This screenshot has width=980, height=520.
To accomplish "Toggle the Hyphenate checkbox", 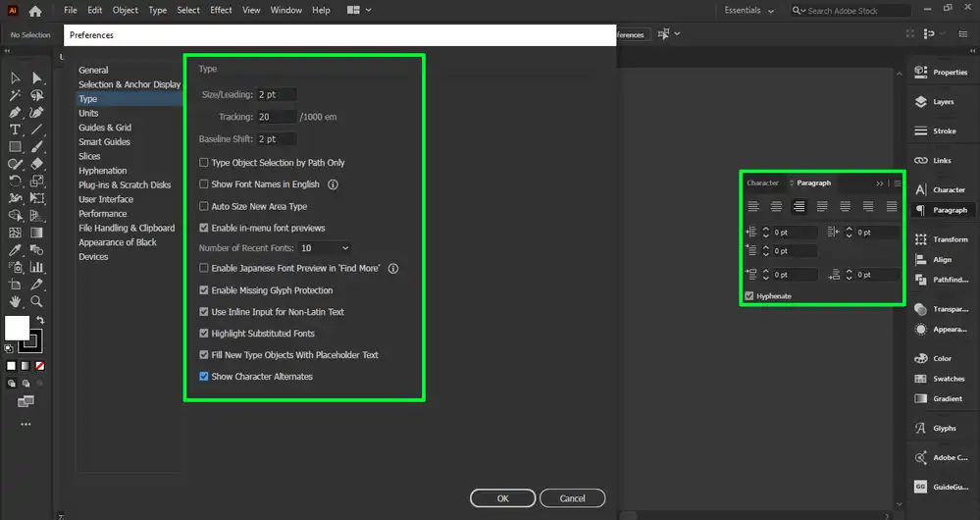I will (749, 295).
